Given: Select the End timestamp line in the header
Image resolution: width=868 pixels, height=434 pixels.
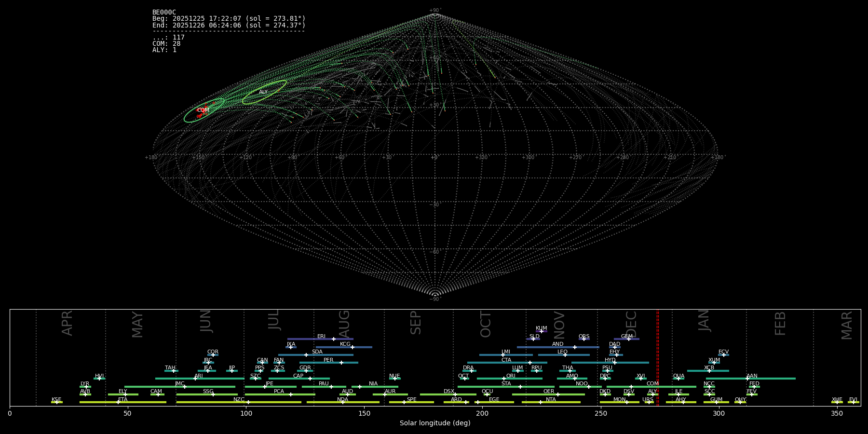Looking at the screenshot, I should pyautogui.click(x=229, y=25).
